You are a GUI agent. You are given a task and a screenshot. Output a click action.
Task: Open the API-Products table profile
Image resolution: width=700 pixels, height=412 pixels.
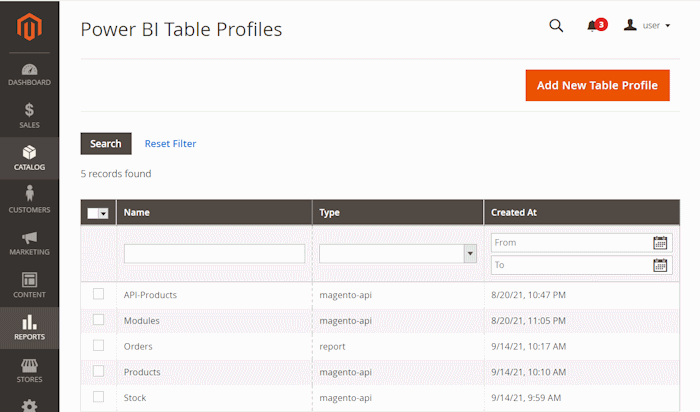click(x=150, y=295)
